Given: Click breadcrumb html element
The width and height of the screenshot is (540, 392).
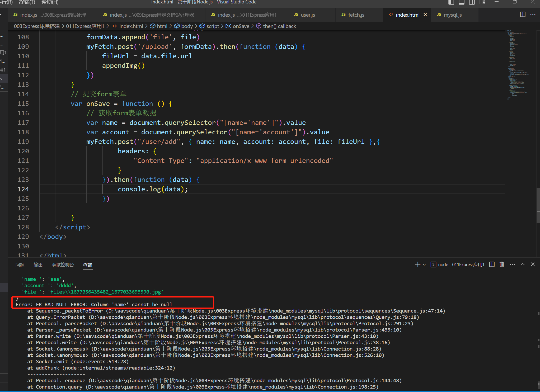Looking at the screenshot, I should pos(159,26).
